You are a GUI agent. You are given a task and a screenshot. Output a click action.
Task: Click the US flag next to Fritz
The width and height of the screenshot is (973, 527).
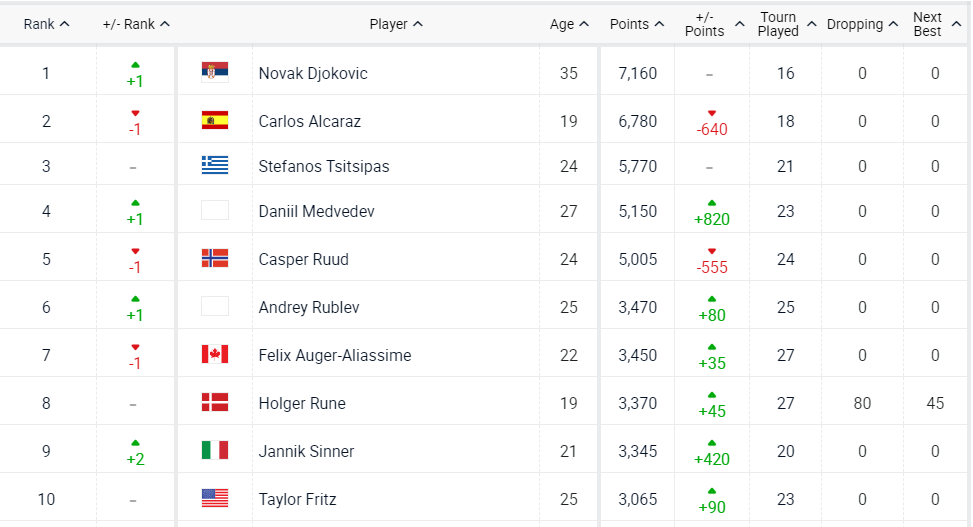coord(214,499)
